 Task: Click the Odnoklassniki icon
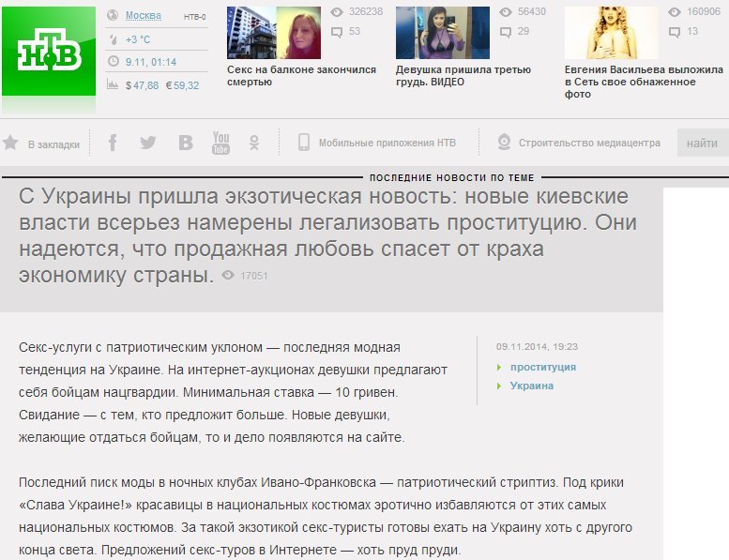(x=253, y=143)
